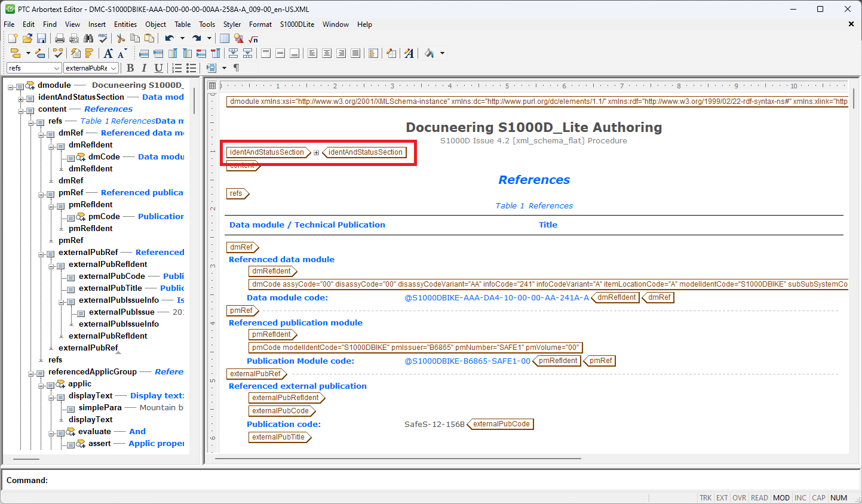Click the document vertical scrollbar thumb
Viewport: 862px width, 504px height.
[854, 99]
